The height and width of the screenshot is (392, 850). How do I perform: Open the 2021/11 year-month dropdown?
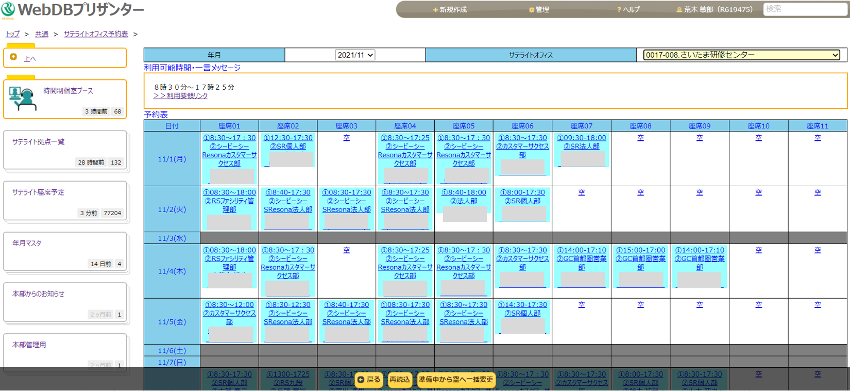(x=355, y=55)
